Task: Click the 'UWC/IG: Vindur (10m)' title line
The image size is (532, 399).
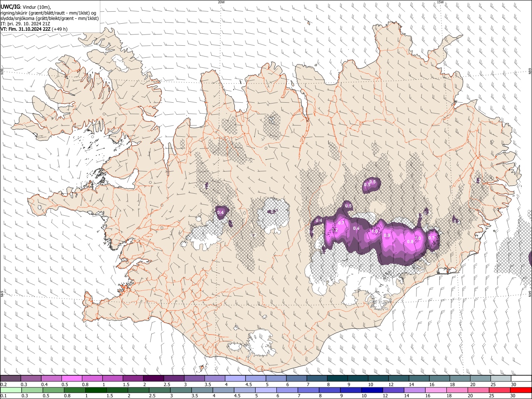Action: pyautogui.click(x=26, y=7)
